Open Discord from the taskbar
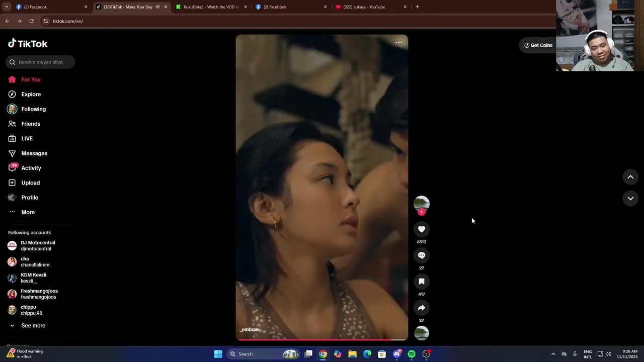 (x=397, y=354)
